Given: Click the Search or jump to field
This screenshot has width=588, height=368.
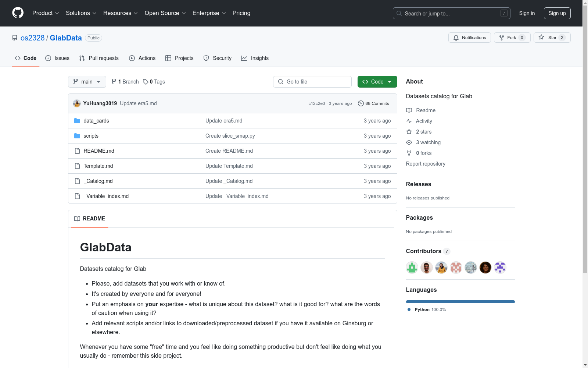Looking at the screenshot, I should 452,13.
